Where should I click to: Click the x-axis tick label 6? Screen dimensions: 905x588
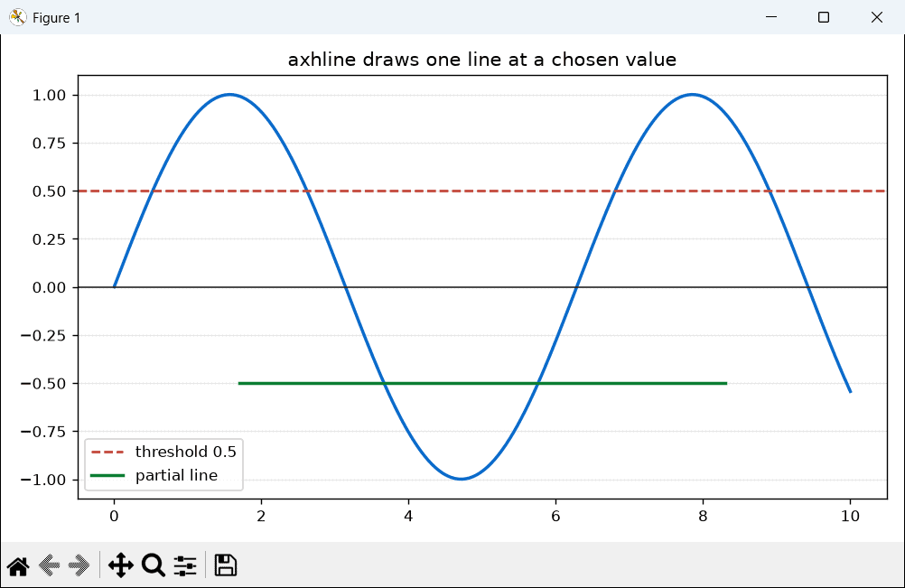coord(555,517)
